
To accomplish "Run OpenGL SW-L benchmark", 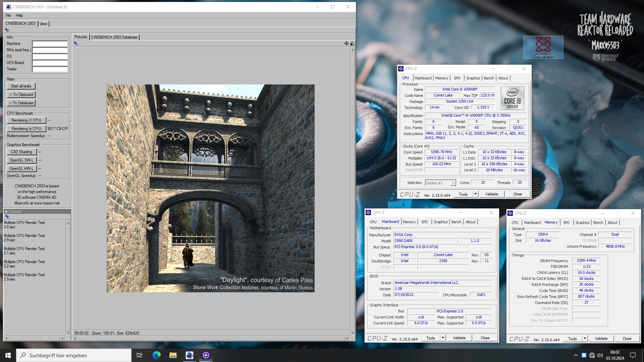I will pyautogui.click(x=21, y=160).
